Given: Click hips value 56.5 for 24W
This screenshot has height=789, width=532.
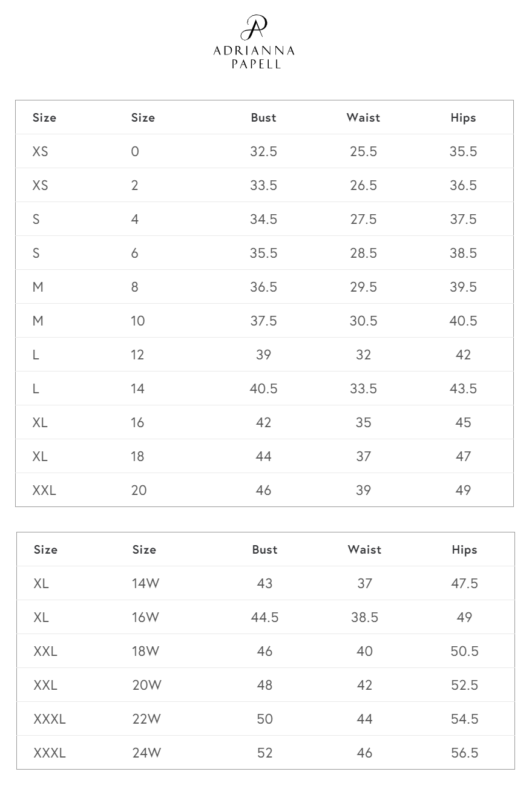Looking at the screenshot, I should 464,753.
